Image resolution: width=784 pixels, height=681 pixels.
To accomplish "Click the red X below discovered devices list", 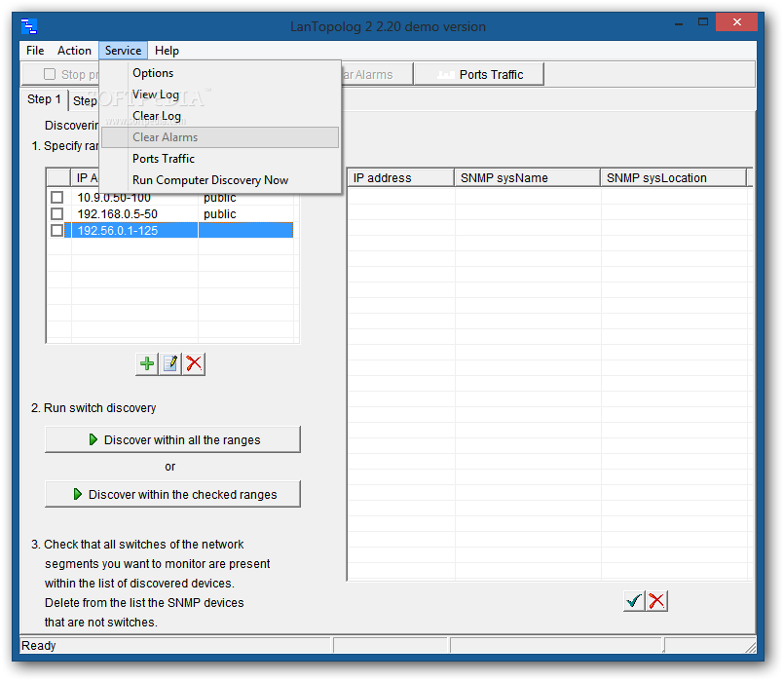I will coord(656,600).
